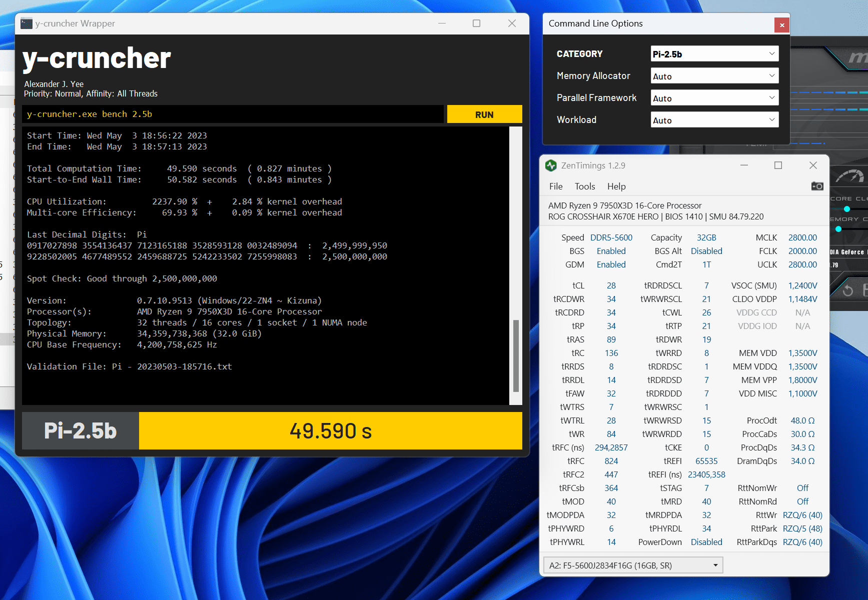Image resolution: width=868 pixels, height=600 pixels.
Task: Open the File menu in ZenTimings
Action: point(556,186)
